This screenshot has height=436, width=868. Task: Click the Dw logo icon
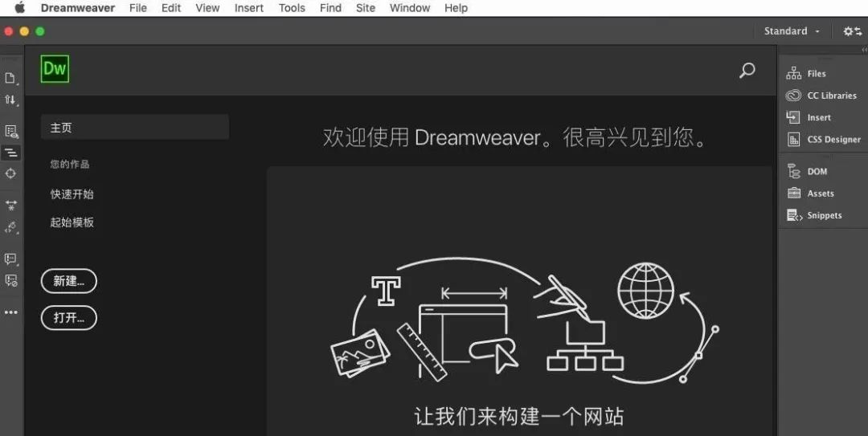55,68
